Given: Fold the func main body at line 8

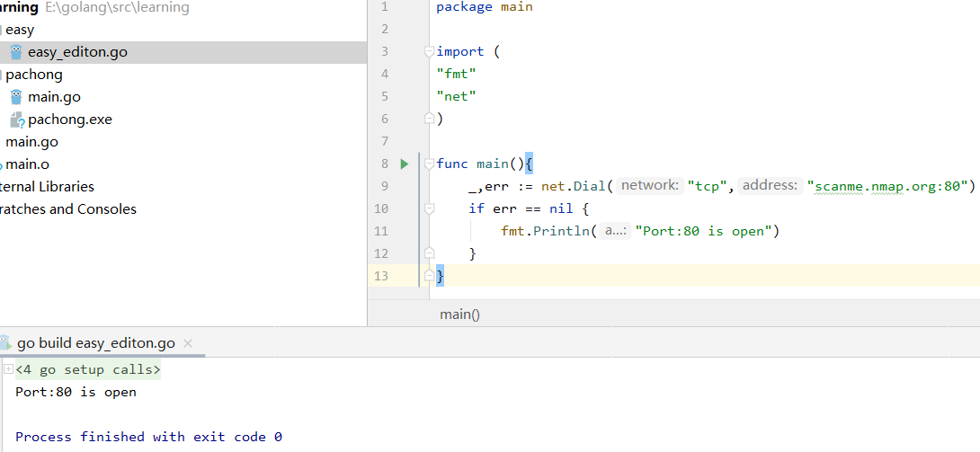Looking at the screenshot, I should click(430, 164).
